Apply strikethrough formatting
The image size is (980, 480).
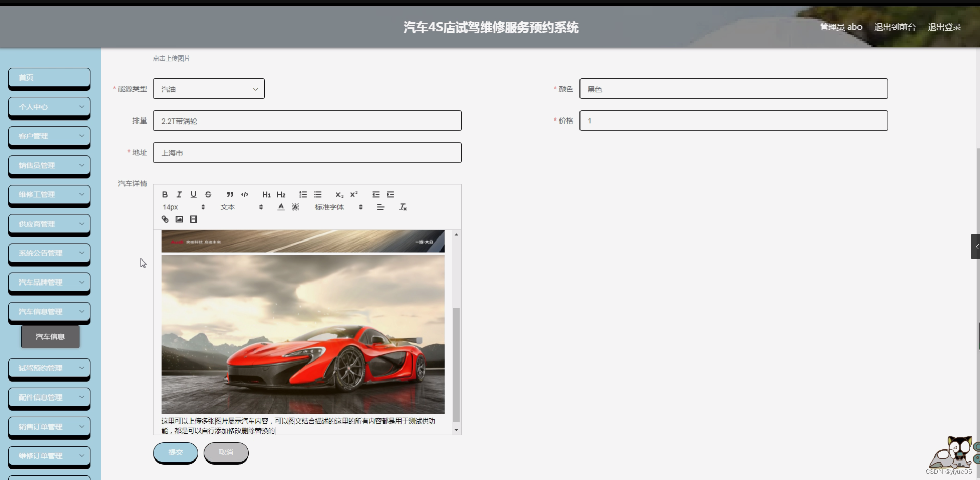point(208,194)
